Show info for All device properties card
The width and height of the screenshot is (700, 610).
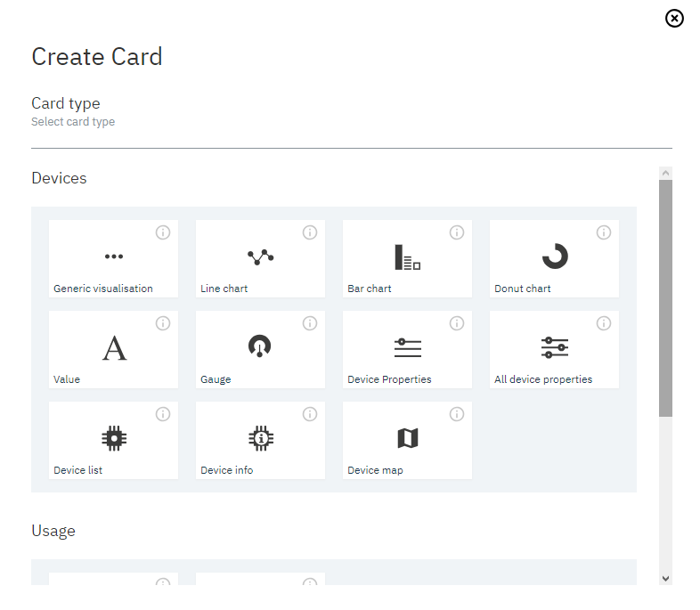point(604,323)
